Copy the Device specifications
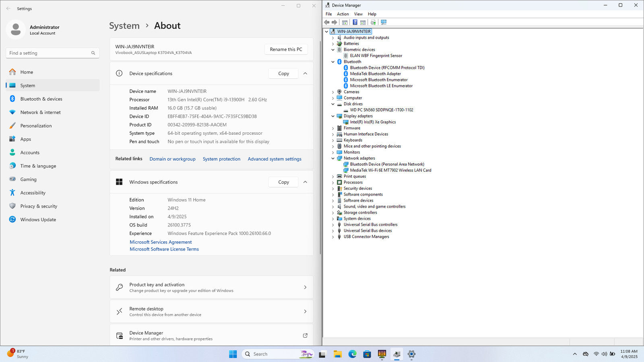The height and width of the screenshot is (362, 644). point(283,74)
